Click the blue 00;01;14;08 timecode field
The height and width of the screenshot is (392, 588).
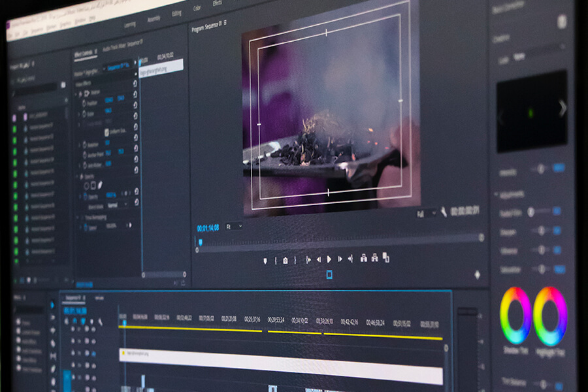(x=208, y=228)
